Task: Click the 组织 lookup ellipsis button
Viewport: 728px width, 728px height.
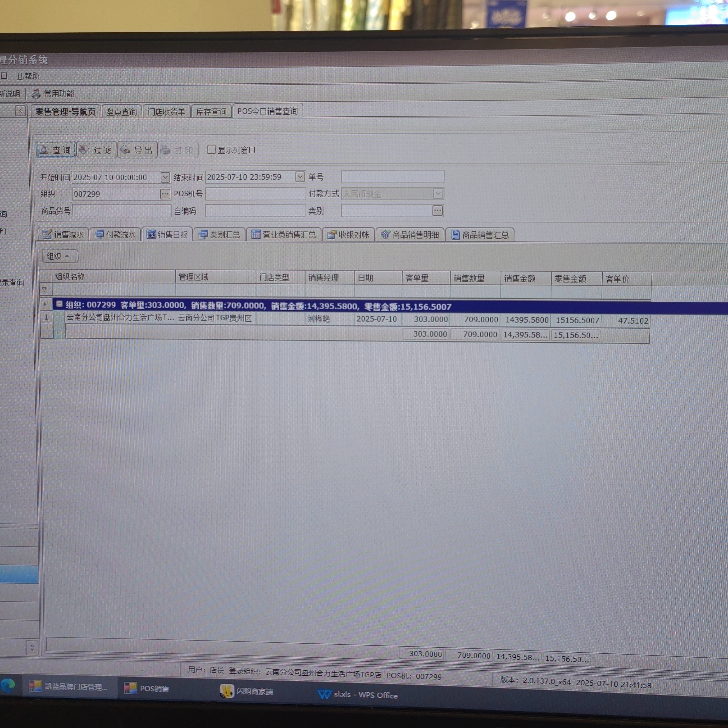Action: [165, 194]
